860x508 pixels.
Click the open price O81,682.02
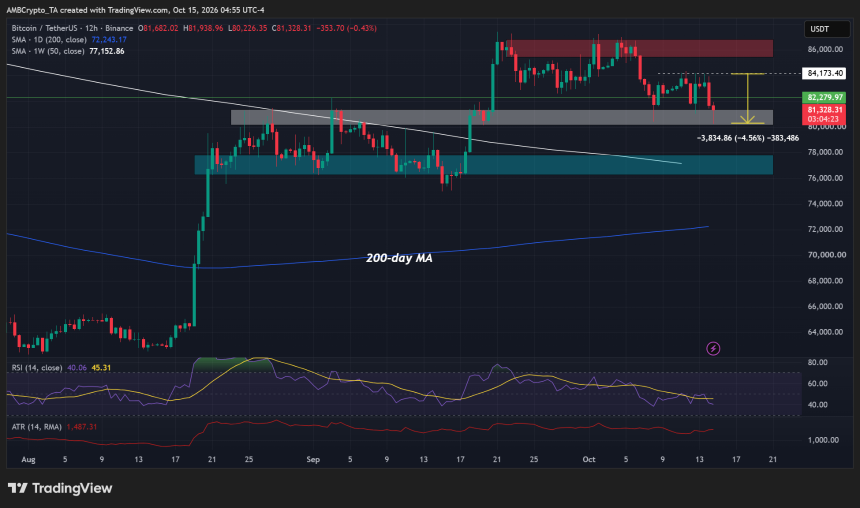[158, 28]
